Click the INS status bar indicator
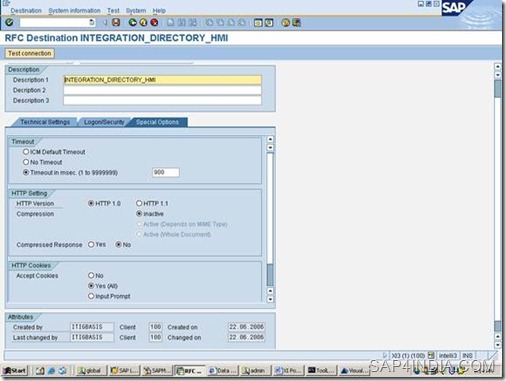The height and width of the screenshot is (381, 506). [x=467, y=355]
